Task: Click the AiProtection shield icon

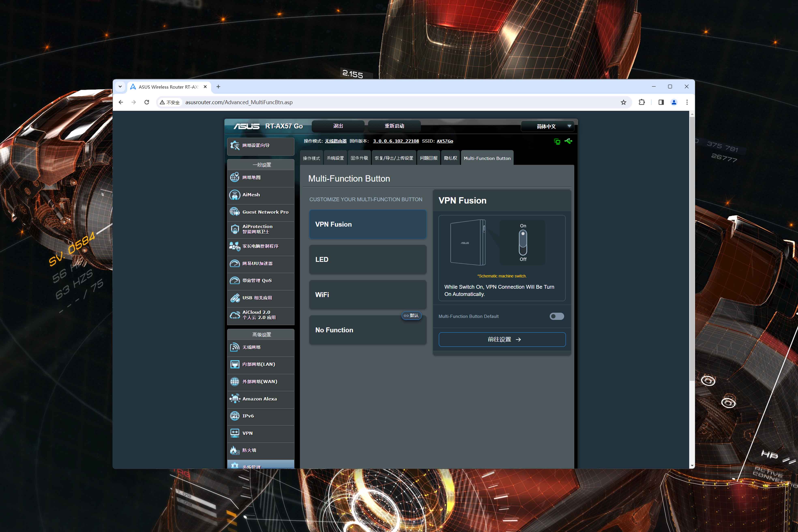Action: (x=234, y=229)
